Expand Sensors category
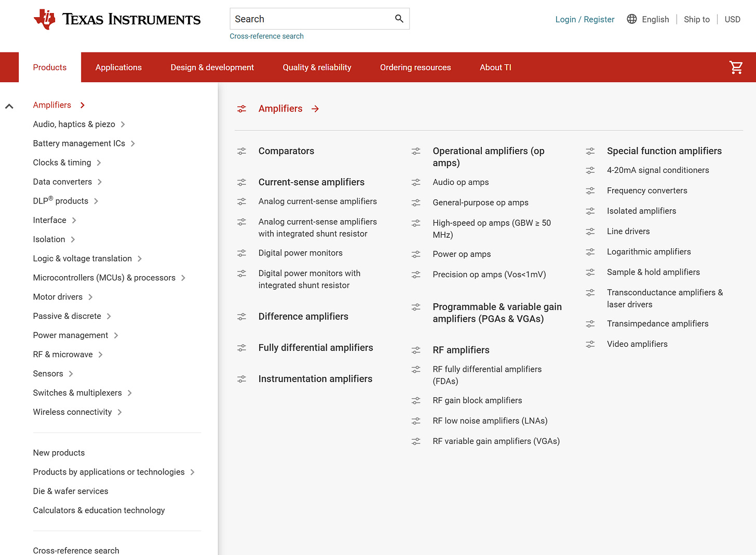756x555 pixels. (x=71, y=374)
